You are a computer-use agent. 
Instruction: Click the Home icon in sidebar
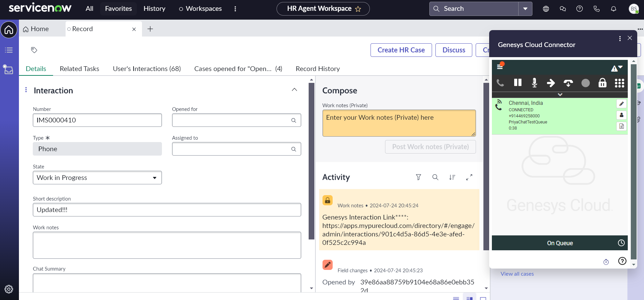pyautogui.click(x=9, y=30)
